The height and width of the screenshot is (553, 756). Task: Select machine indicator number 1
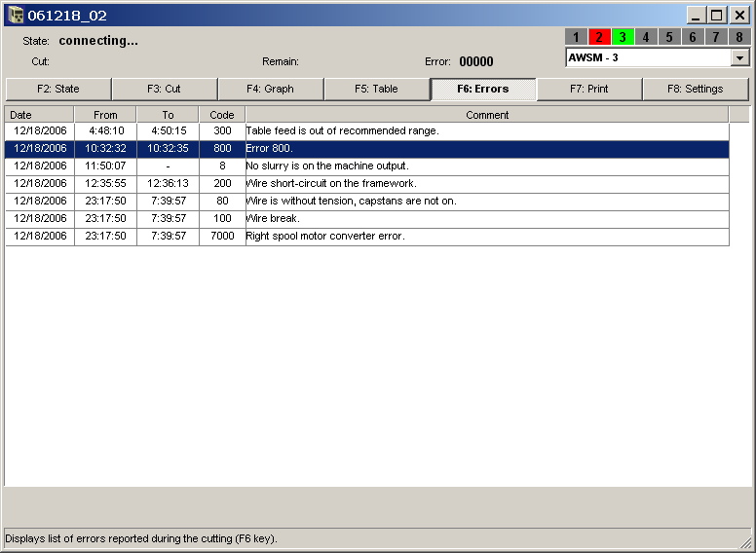coord(576,37)
